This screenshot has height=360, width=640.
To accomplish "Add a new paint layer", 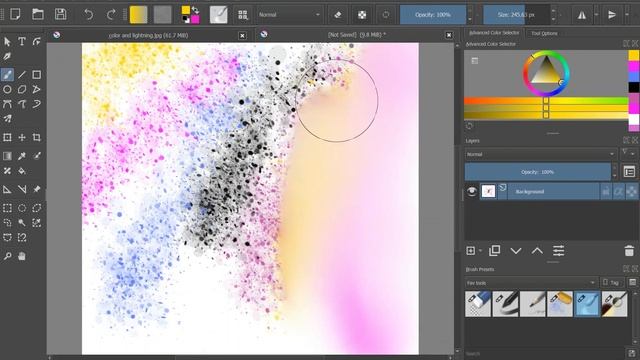I will [471, 251].
